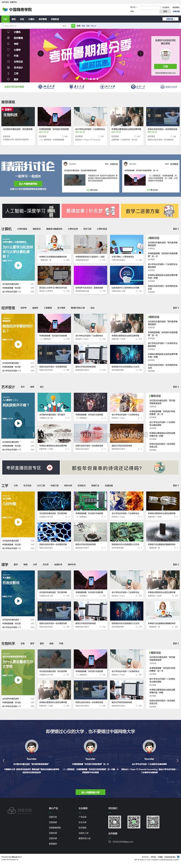
Task: Click the 百度文库 footer link
Action: [x=53, y=817]
